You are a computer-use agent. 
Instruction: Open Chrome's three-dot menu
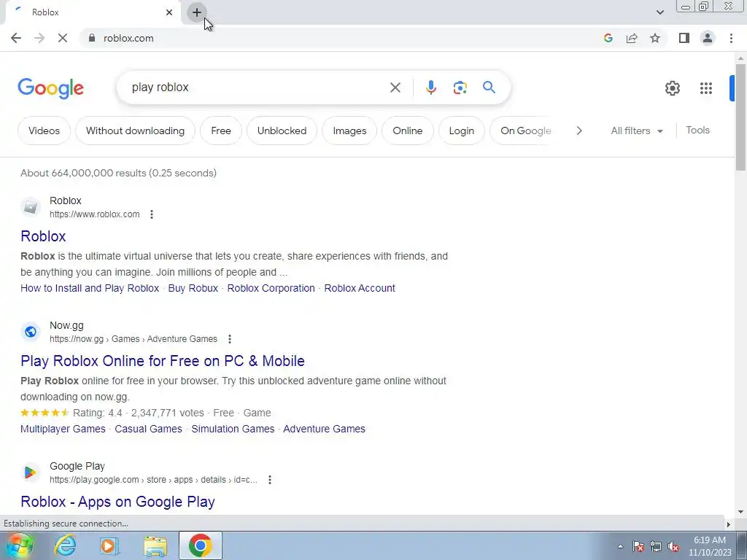coord(731,38)
